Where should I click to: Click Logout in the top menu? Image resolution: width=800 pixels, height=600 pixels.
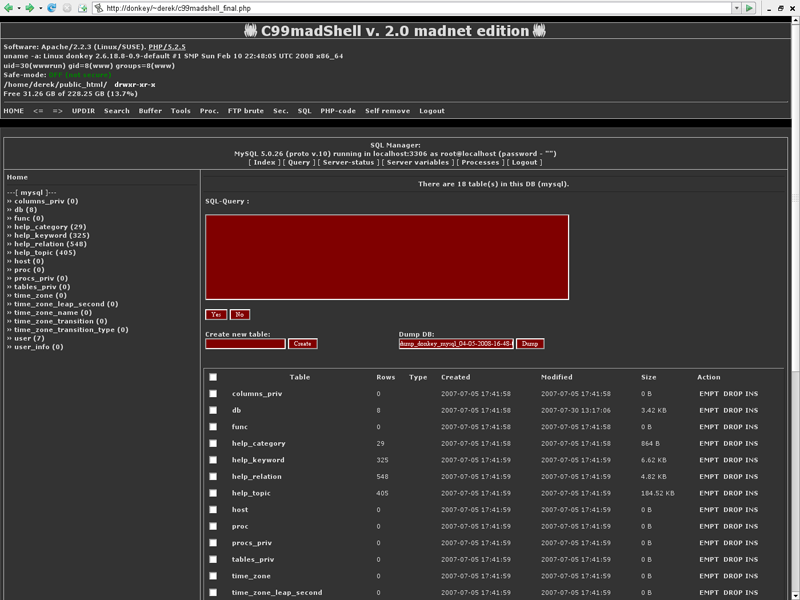click(432, 111)
